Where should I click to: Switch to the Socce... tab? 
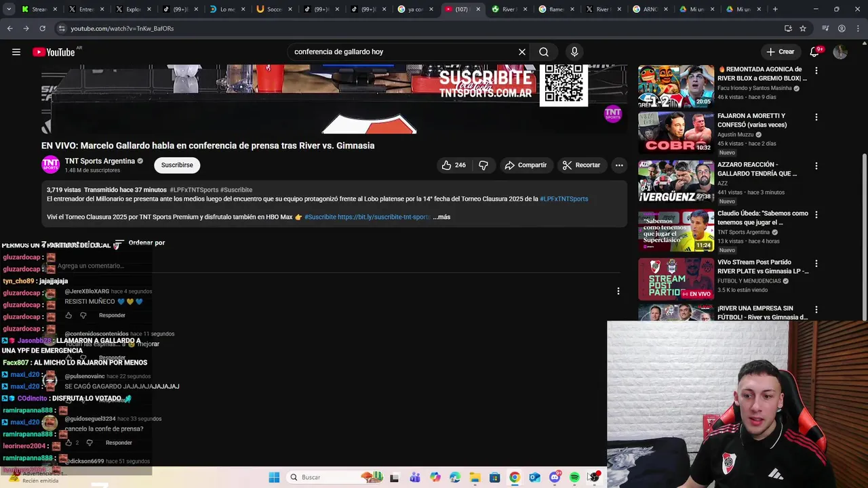tap(275, 9)
